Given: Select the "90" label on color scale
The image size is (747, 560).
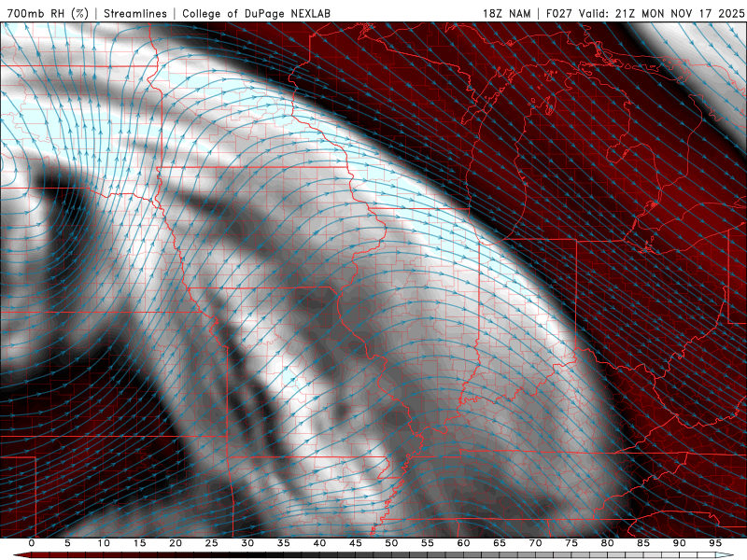Looking at the screenshot, I should click(x=679, y=543).
